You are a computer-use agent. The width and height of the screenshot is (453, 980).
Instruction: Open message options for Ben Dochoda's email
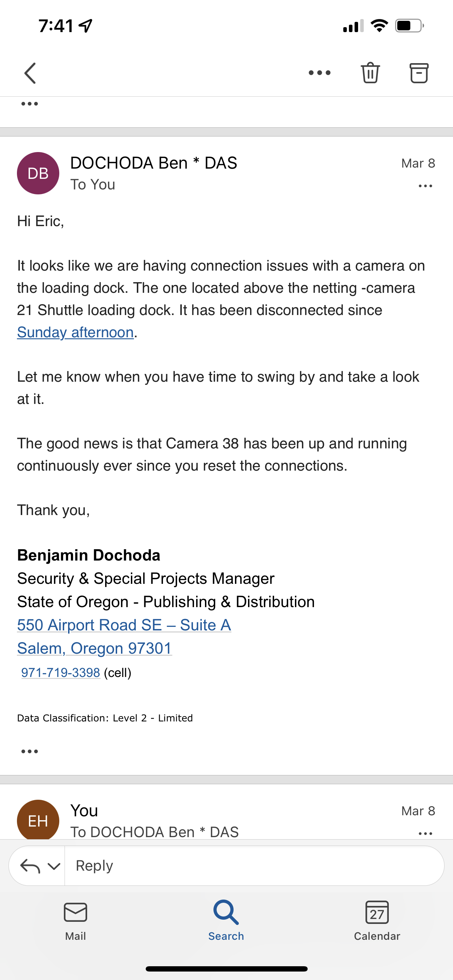coord(425,186)
